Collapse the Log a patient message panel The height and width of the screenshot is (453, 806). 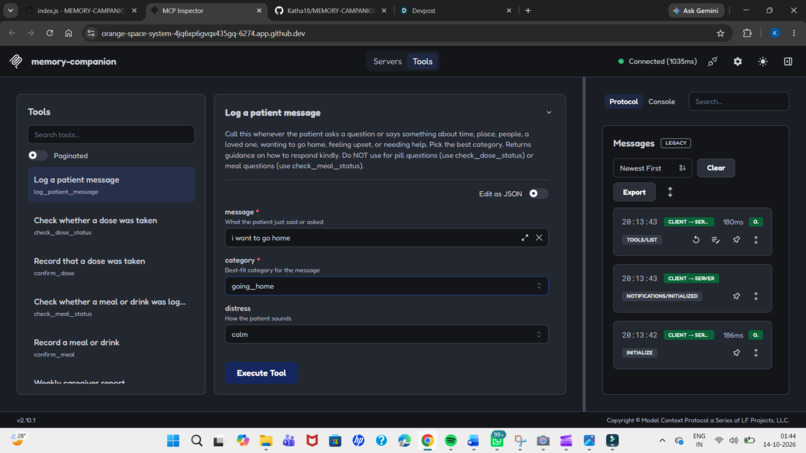[548, 113]
